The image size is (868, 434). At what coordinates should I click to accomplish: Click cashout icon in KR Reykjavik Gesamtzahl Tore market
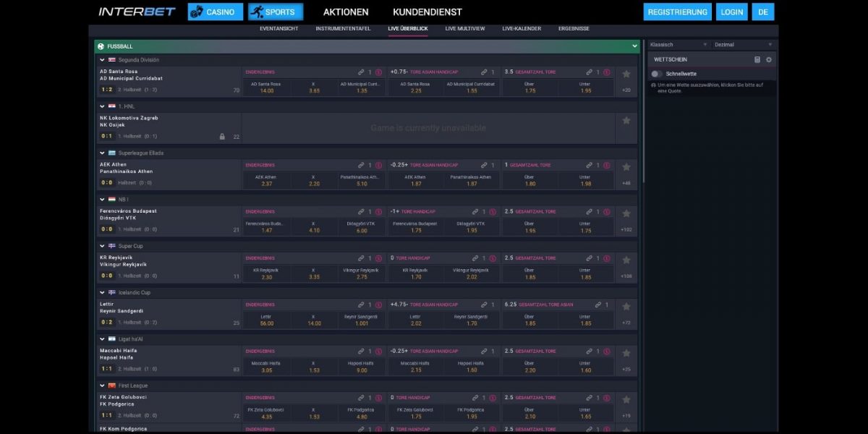click(x=606, y=258)
